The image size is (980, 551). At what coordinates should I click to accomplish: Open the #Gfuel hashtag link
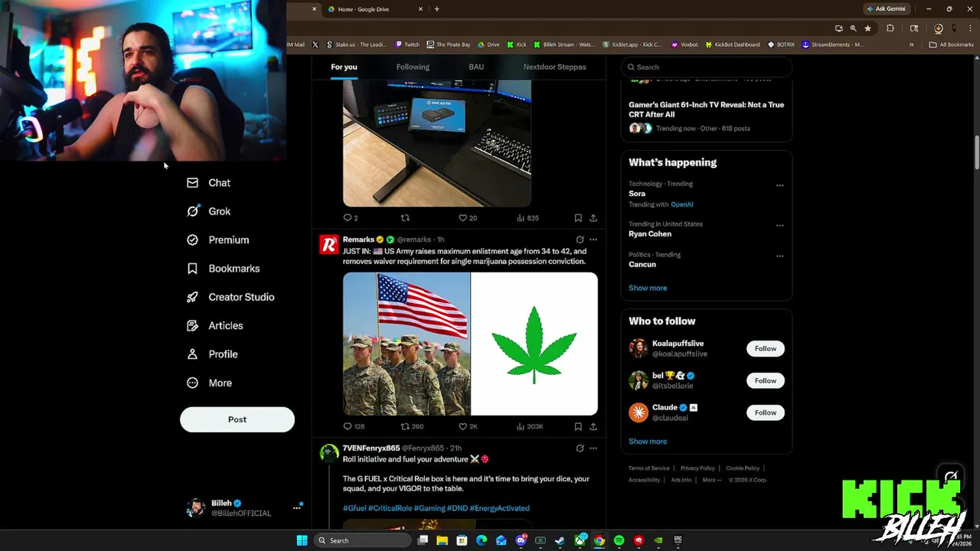pos(354,508)
